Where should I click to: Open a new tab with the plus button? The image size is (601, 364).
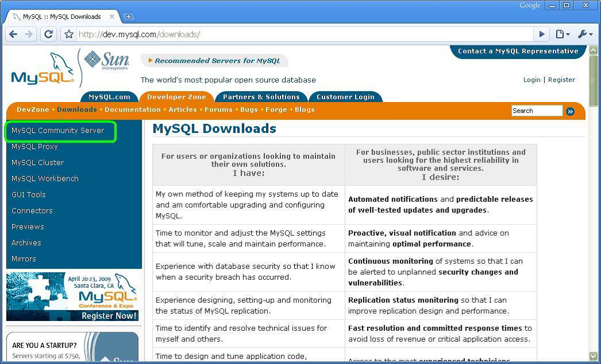[x=129, y=16]
